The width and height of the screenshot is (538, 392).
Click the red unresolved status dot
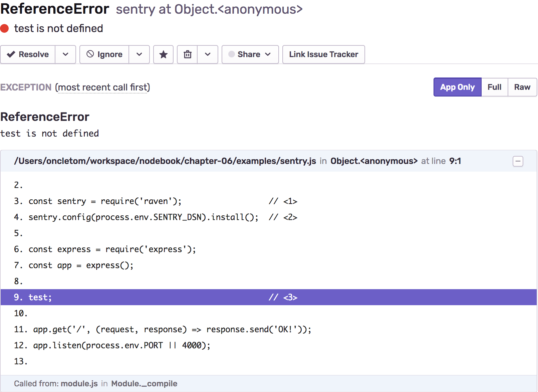(x=5, y=28)
